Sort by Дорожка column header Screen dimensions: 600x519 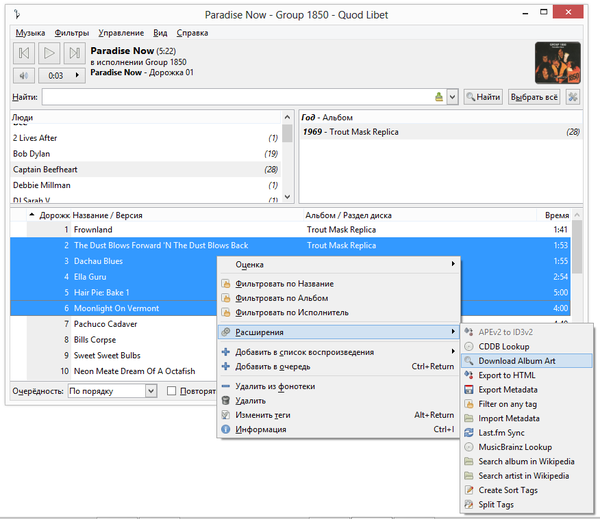point(50,215)
